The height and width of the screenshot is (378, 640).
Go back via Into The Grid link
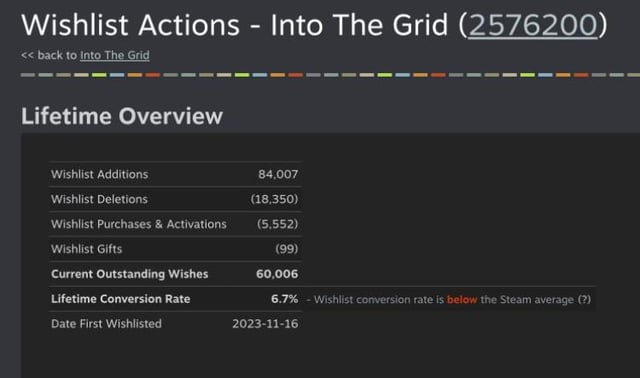coord(115,55)
